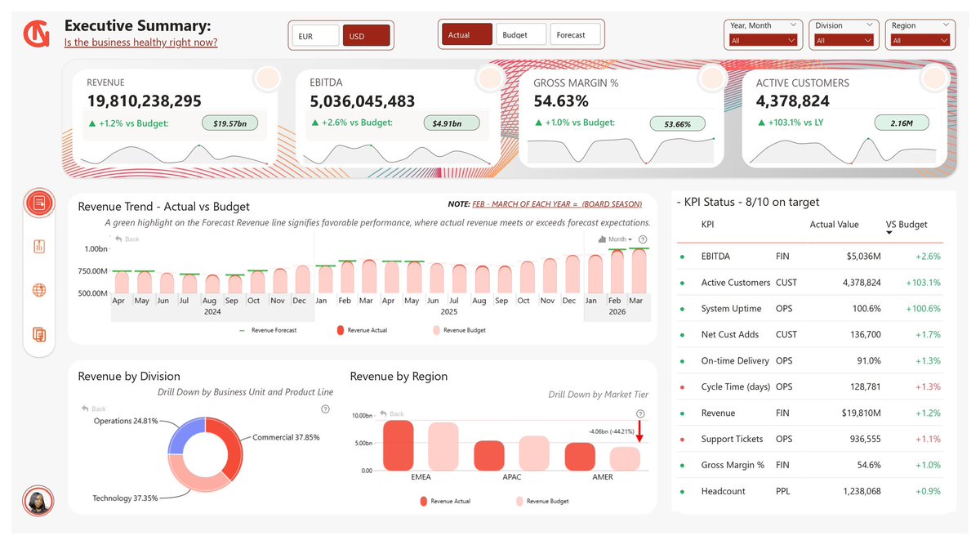
Task: Switch currency to EUR
Action: (314, 35)
